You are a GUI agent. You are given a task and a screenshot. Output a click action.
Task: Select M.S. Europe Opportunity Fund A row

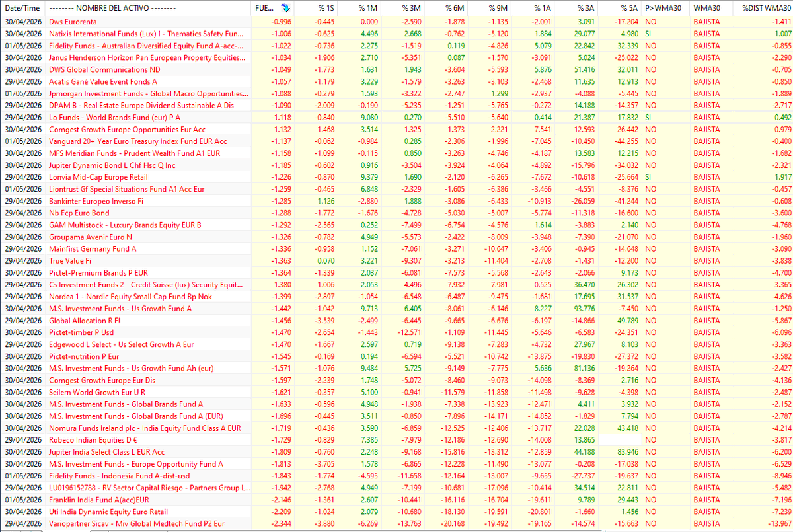397,464
